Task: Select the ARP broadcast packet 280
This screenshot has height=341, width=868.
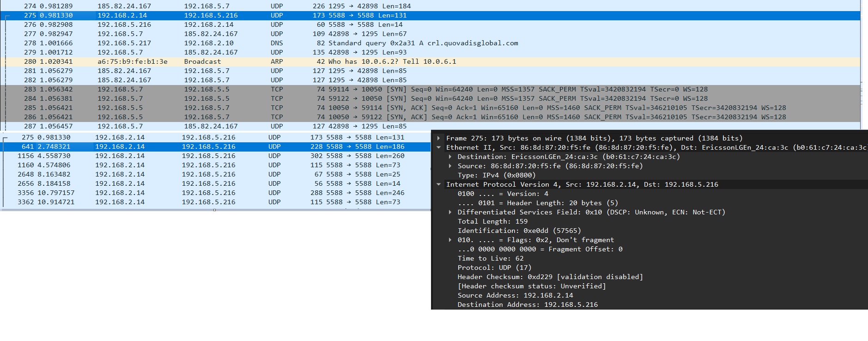Action: point(277,61)
